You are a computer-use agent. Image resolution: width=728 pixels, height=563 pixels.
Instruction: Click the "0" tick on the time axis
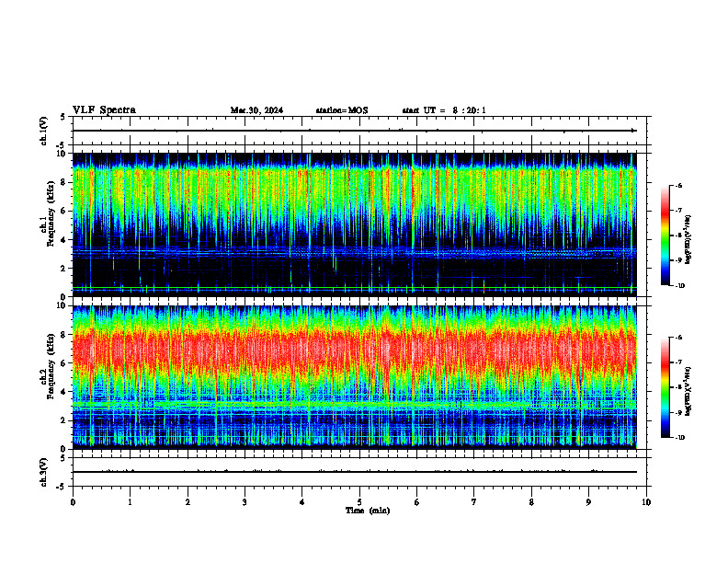click(73, 502)
